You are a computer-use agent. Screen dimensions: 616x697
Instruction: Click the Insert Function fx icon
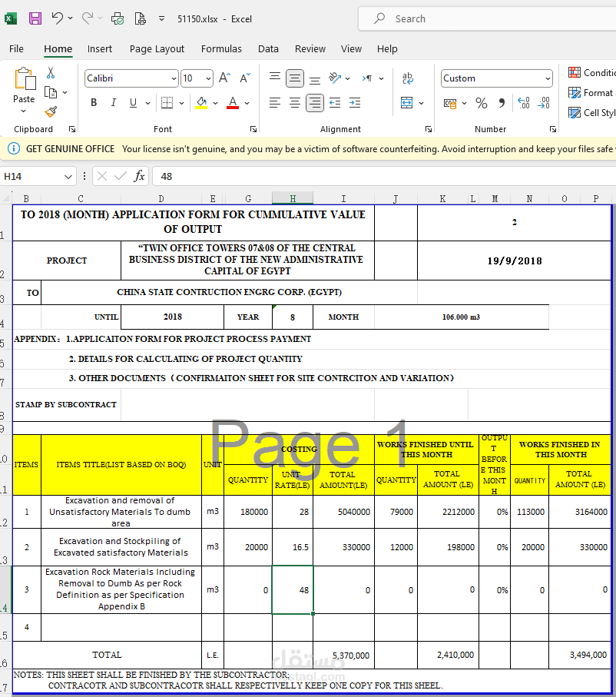(x=139, y=177)
